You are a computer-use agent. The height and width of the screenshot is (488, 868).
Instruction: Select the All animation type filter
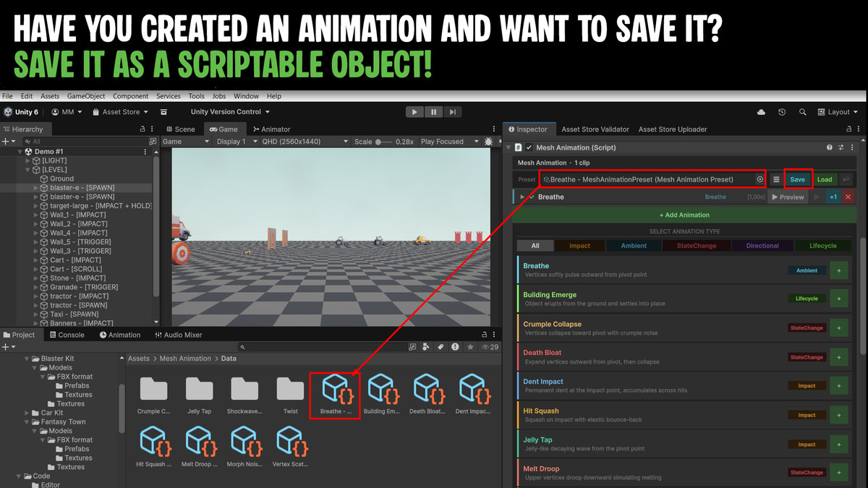click(535, 246)
